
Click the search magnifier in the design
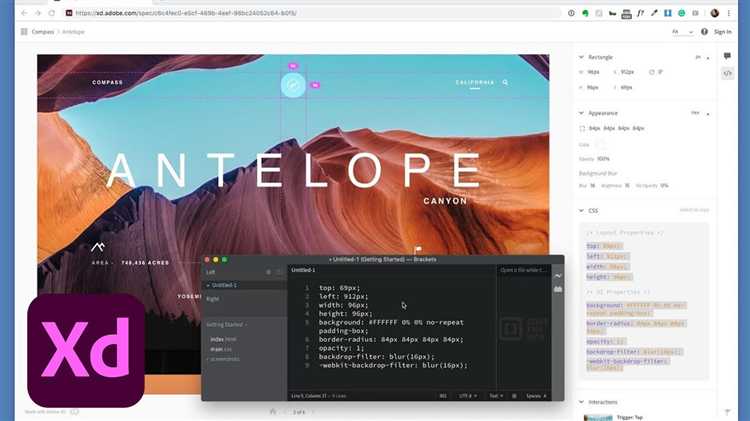click(506, 83)
